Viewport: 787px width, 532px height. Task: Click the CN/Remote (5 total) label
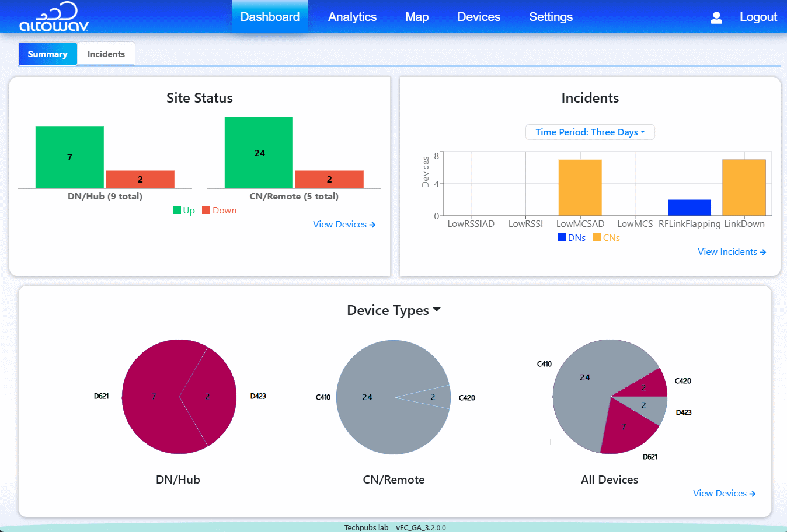(x=294, y=197)
